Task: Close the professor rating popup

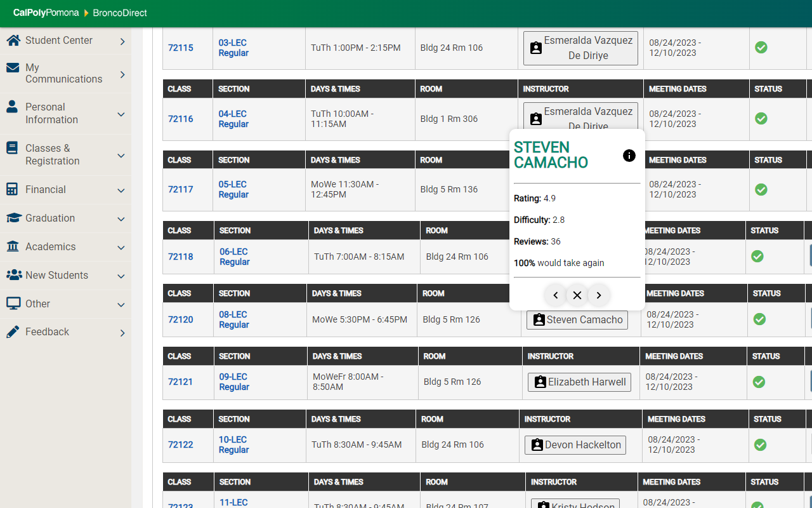Action: click(x=577, y=295)
